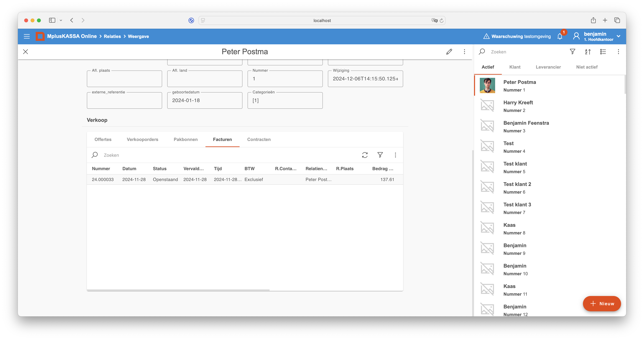Click the MplusKASSA orange logo
Viewport: 644px width, 340px height.
[x=40, y=36]
